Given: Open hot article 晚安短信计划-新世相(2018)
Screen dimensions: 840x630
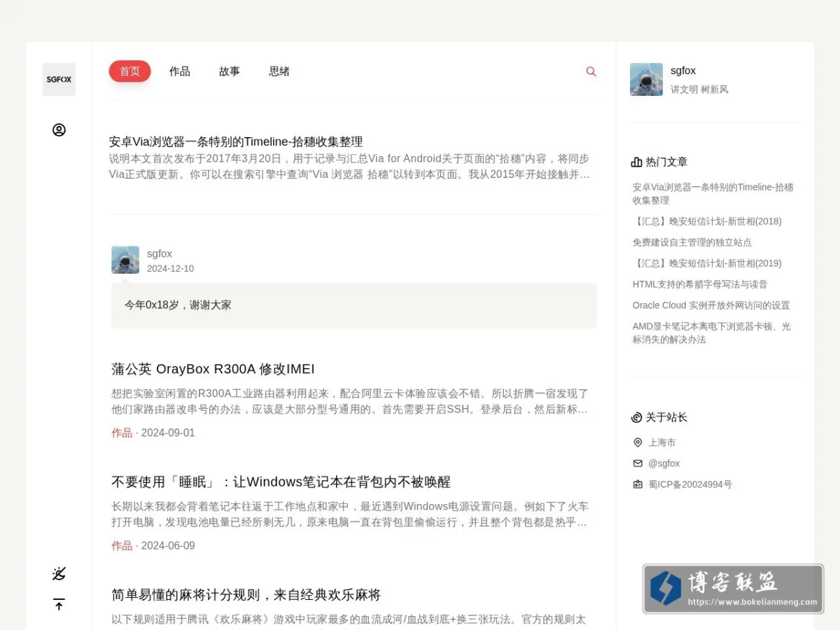Looking at the screenshot, I should tap(707, 221).
